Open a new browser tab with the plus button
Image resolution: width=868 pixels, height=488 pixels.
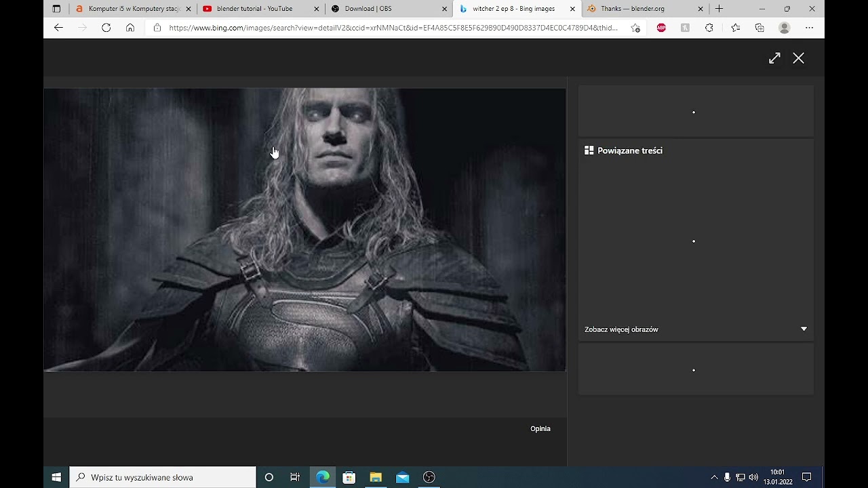point(719,9)
